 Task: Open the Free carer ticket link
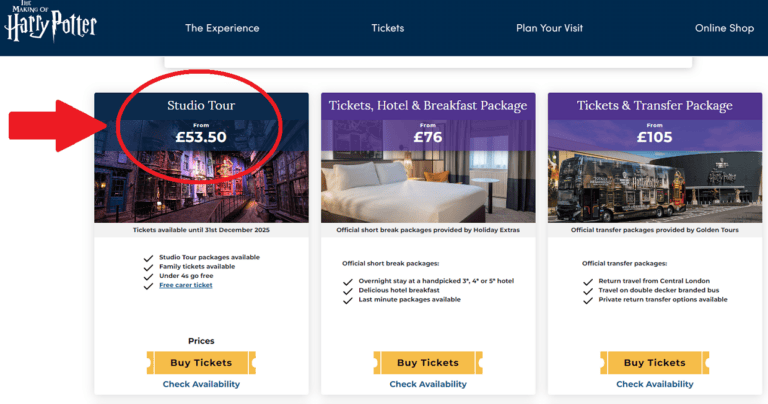185,285
